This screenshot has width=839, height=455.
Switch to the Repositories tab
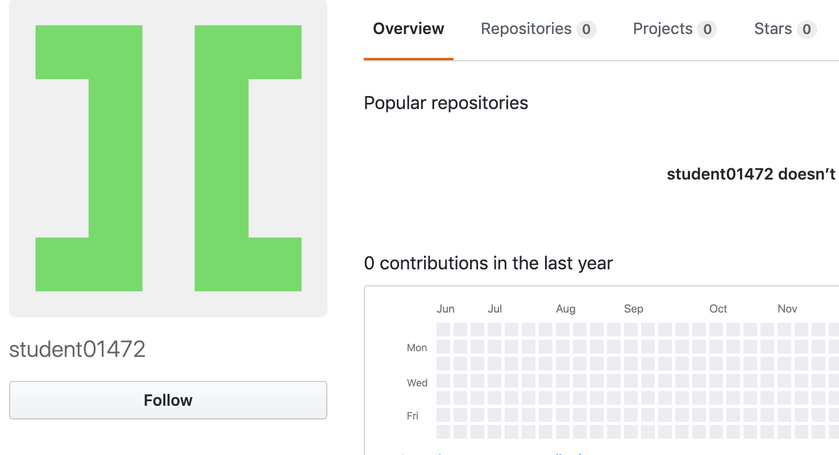(x=538, y=29)
